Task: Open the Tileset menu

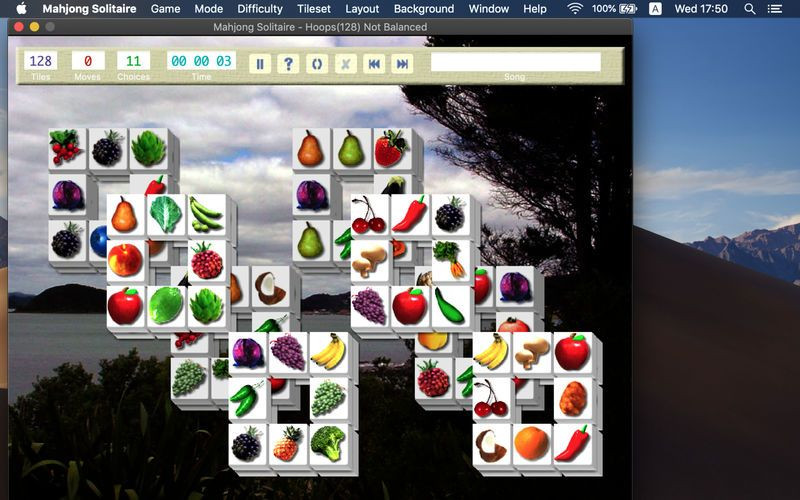Action: click(314, 9)
